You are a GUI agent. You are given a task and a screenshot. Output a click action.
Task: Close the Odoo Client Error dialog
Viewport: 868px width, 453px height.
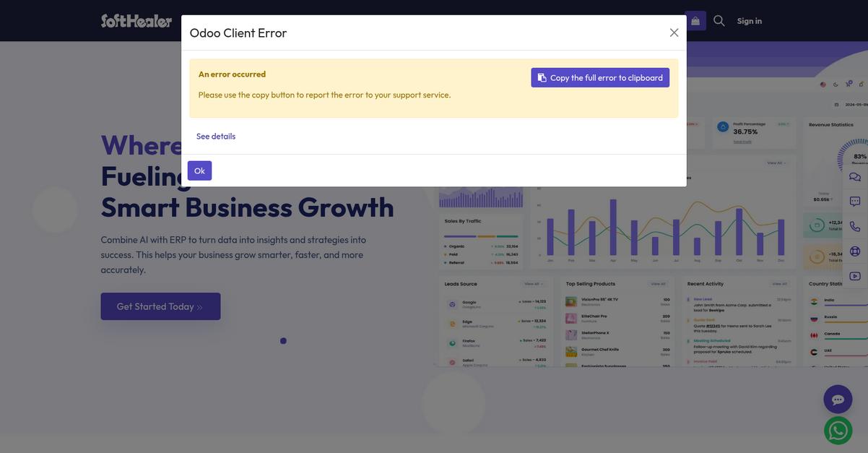674,33
